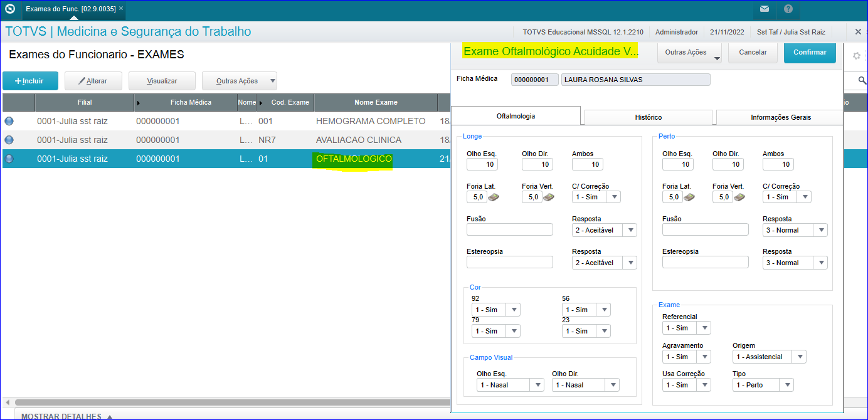Click the mail envelope icon in top bar

coord(764,9)
